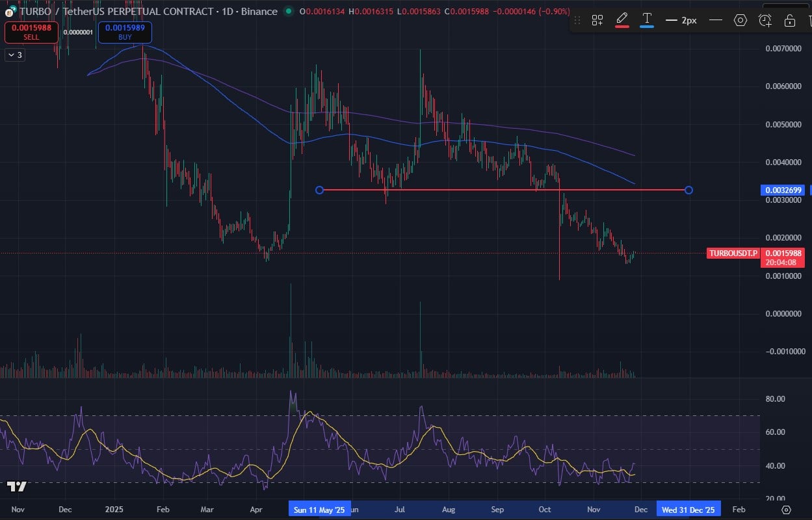Image resolution: width=812 pixels, height=520 pixels.
Task: Open drawing settings via the gear icon
Action: (x=740, y=20)
